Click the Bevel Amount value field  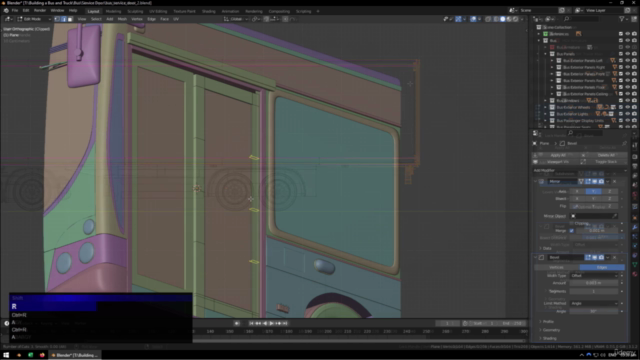tap(594, 283)
